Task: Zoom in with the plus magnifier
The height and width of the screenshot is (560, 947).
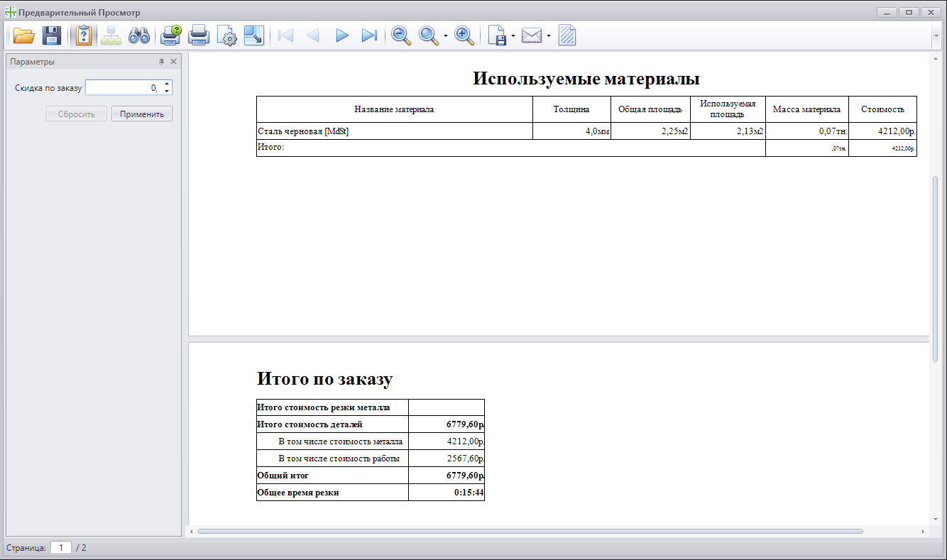Action: coord(464,35)
